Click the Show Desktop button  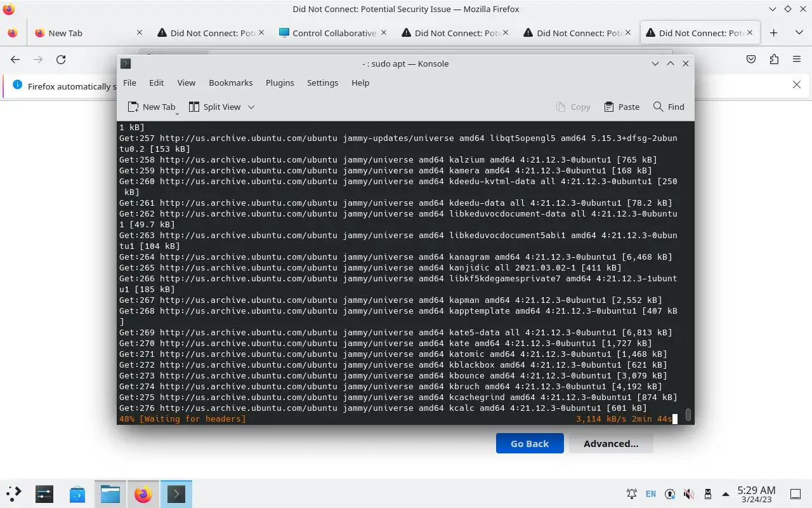point(795,493)
